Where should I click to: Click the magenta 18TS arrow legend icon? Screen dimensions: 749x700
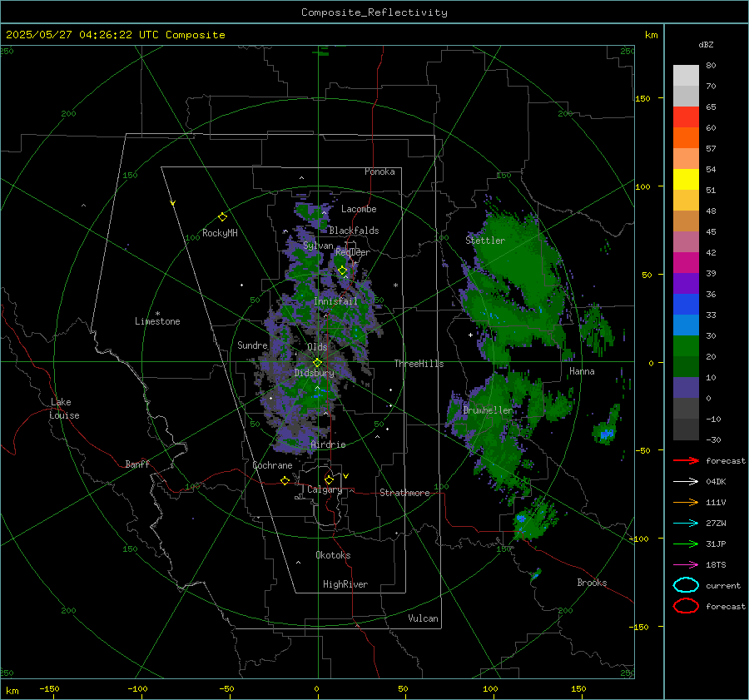[686, 565]
